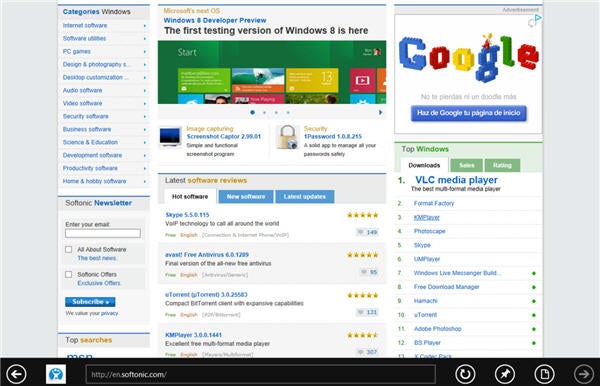This screenshot has height=386, width=600.
Task: Click the 1Password padlock icon
Action: click(x=287, y=137)
